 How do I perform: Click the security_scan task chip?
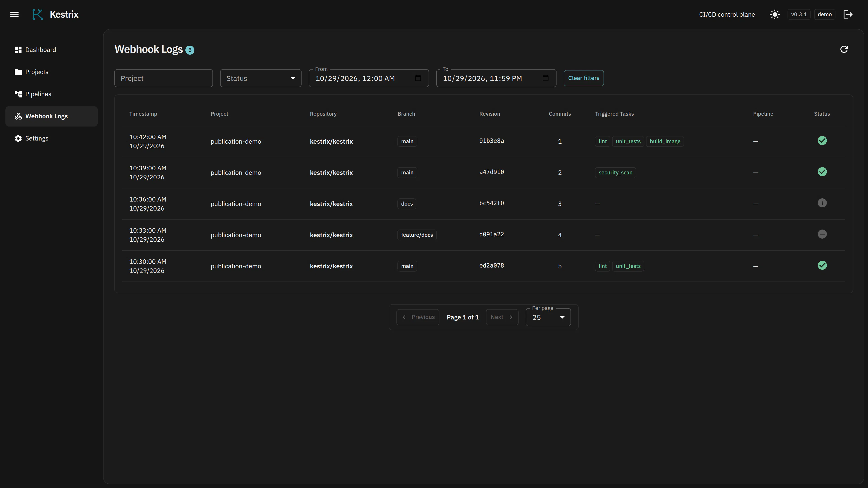click(615, 172)
